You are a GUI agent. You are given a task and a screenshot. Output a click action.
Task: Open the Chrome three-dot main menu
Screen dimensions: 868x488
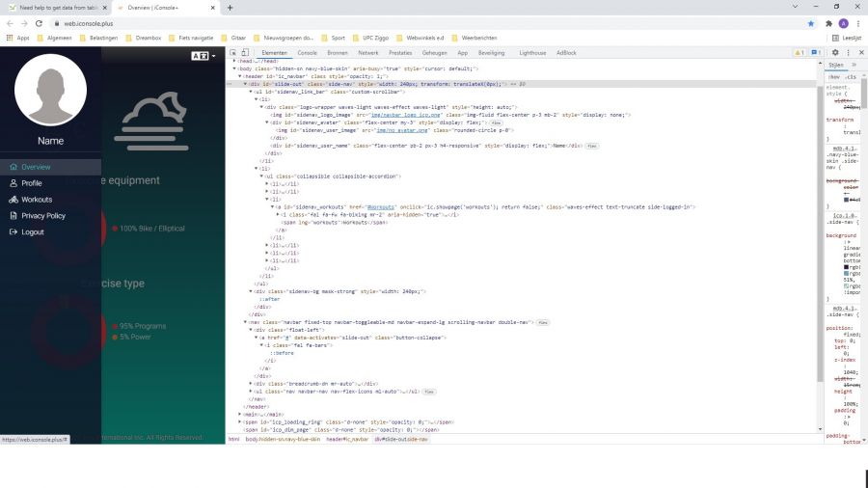tap(858, 23)
